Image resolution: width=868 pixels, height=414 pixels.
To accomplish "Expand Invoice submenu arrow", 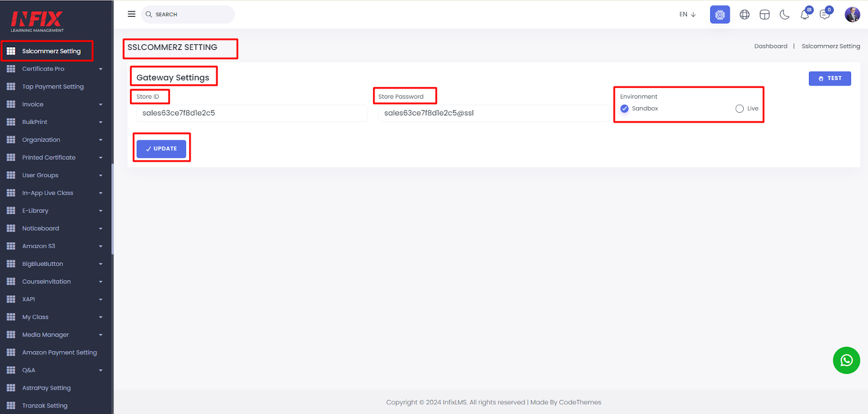I will coord(100,105).
